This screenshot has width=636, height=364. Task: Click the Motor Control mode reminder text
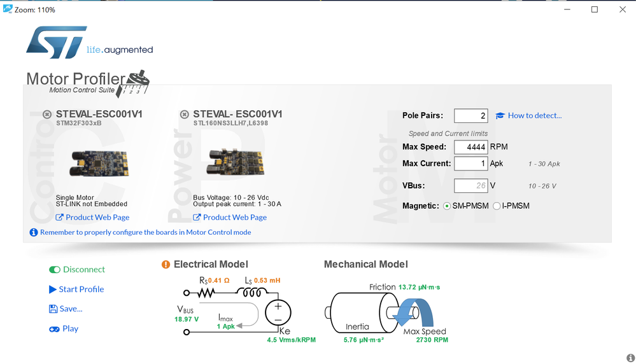point(146,232)
